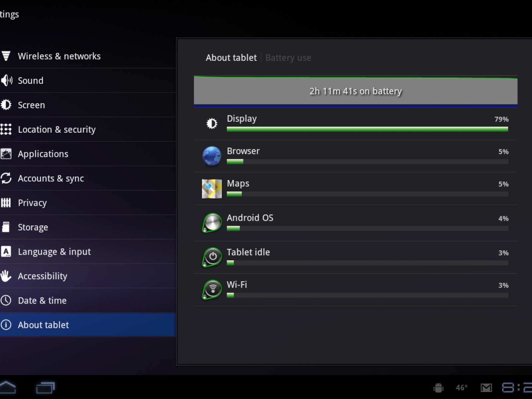Image resolution: width=532 pixels, height=399 pixels.
Task: Go back via About tablet breadcrumb
Action: 231,58
